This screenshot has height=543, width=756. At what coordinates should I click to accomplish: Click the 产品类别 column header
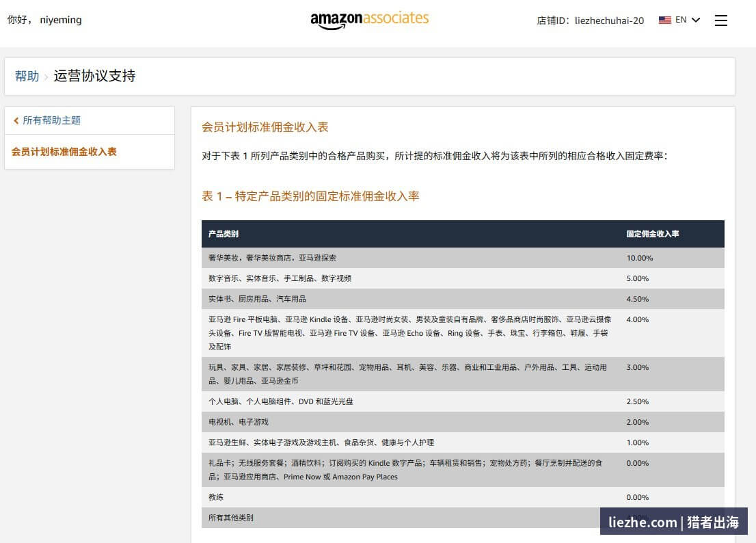pos(224,234)
